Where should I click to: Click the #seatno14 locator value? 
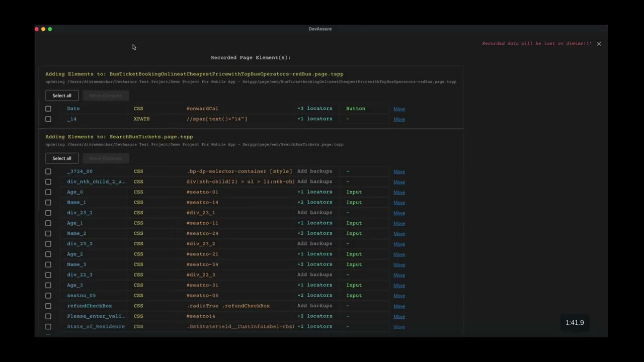[x=201, y=316]
